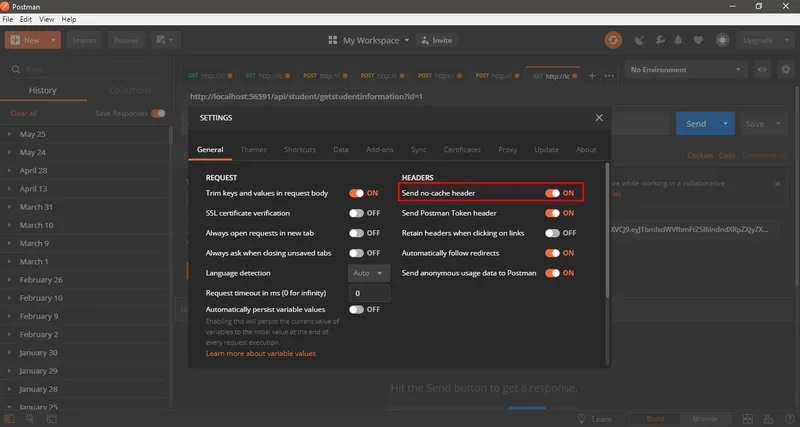Image resolution: width=800 pixels, height=427 pixels.
Task: Click the Settings dialog vertical scrollbar
Action: [x=607, y=230]
